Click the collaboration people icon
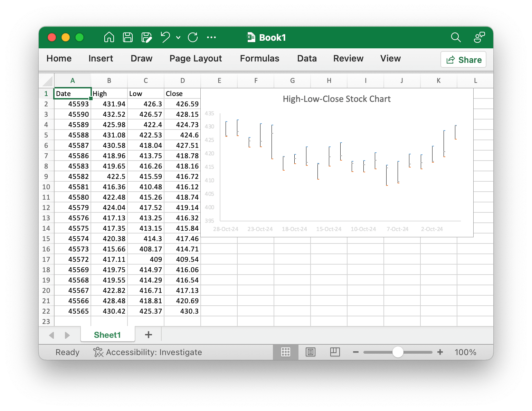Image resolution: width=532 pixels, height=411 pixels. coord(479,37)
